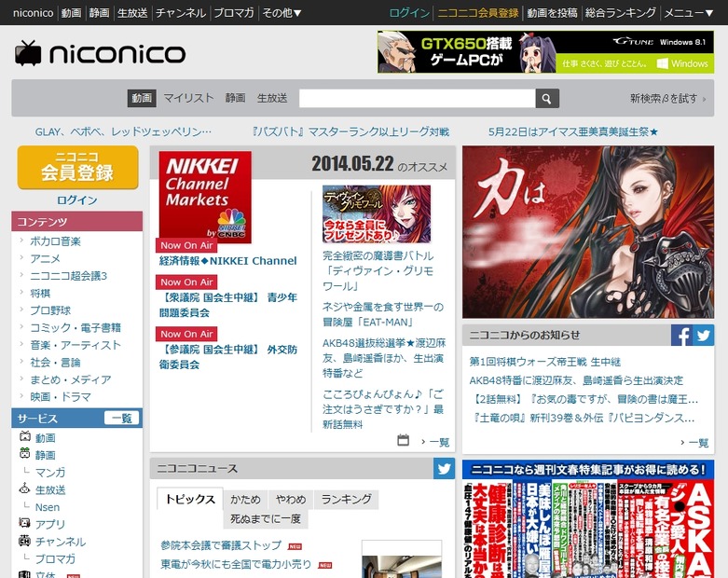Open the プロ野球 content category
The height and width of the screenshot is (578, 728).
pyautogui.click(x=50, y=310)
